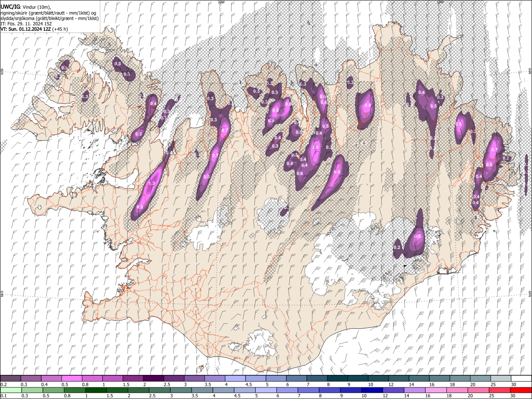This screenshot has width=532, height=399.
Task: Select the 1.5 purple swatch in top legend row
Action: 133,378
